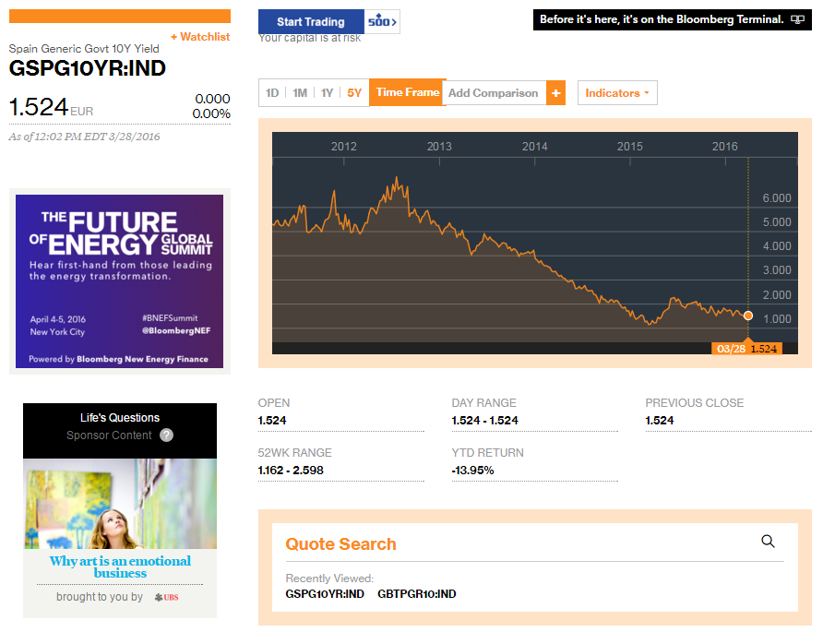Click the 'As of 12:02 PM EDT' timestamp
Viewport: 823px width, 644px height.
coord(85,137)
